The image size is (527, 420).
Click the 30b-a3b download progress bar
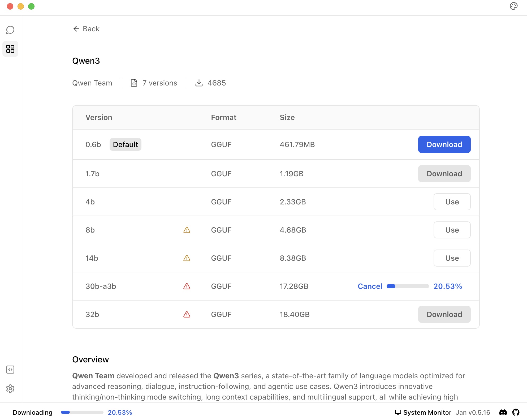(x=407, y=286)
